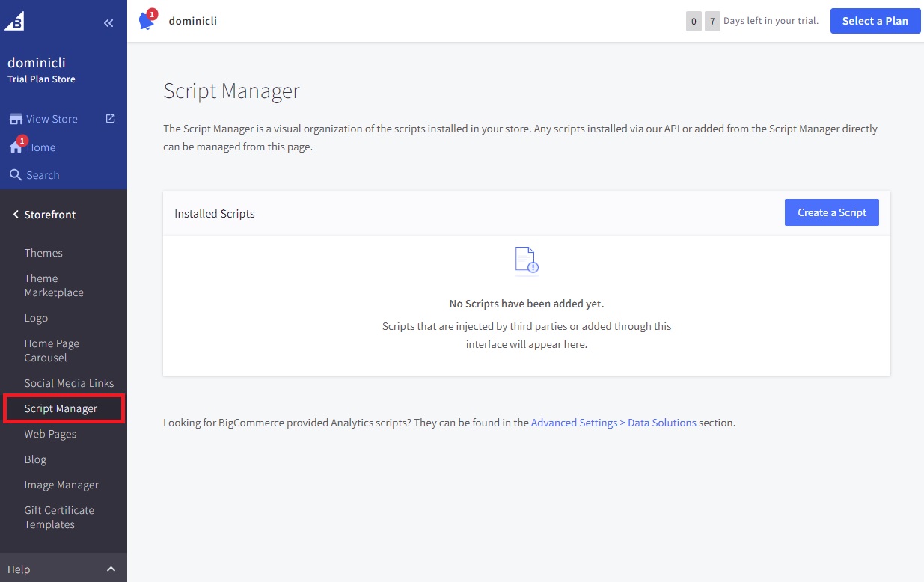The height and width of the screenshot is (582, 924).
Task: Click the empty scripts document icon
Action: 527,261
